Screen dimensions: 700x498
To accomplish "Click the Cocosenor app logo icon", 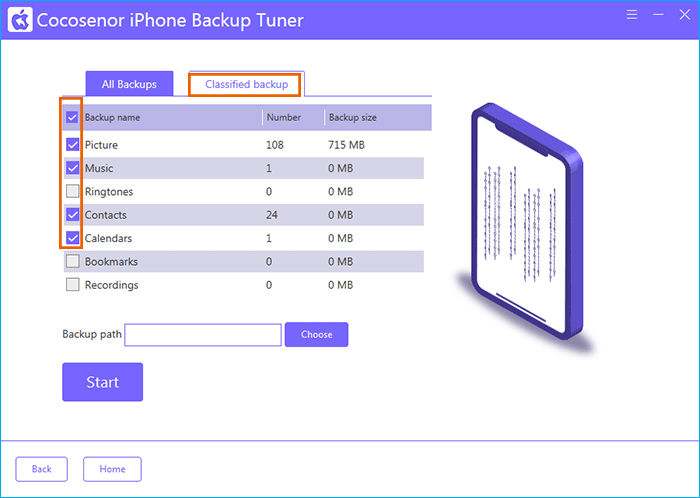I will coord(20,20).
